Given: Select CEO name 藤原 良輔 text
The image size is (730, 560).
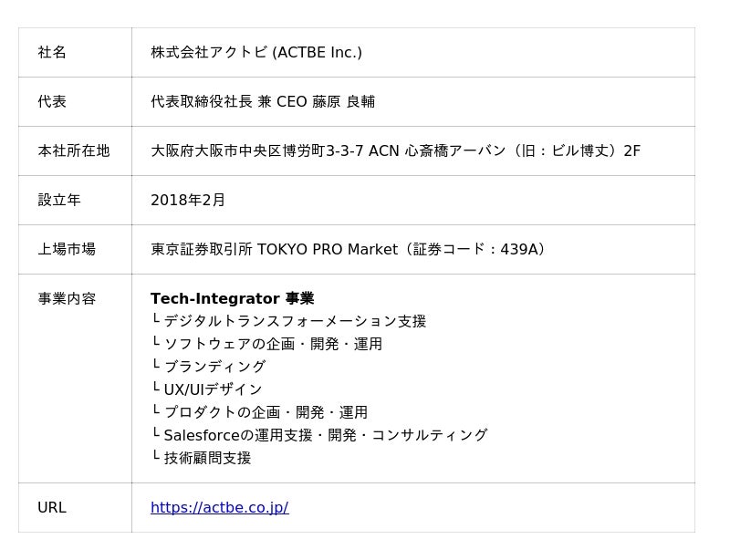Looking at the screenshot, I should click(x=343, y=101).
